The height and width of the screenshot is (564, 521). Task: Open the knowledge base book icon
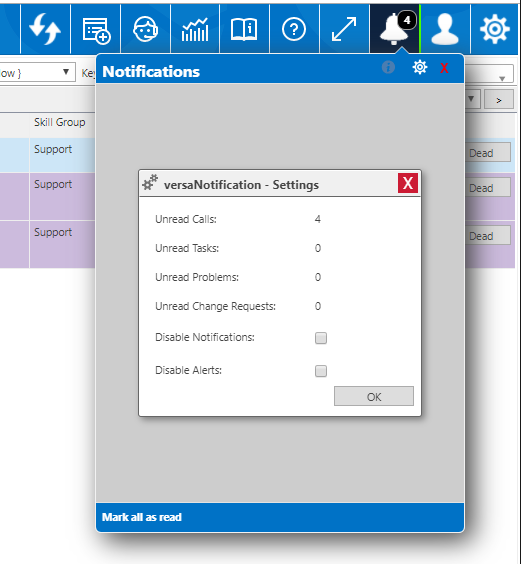pyautogui.click(x=244, y=29)
